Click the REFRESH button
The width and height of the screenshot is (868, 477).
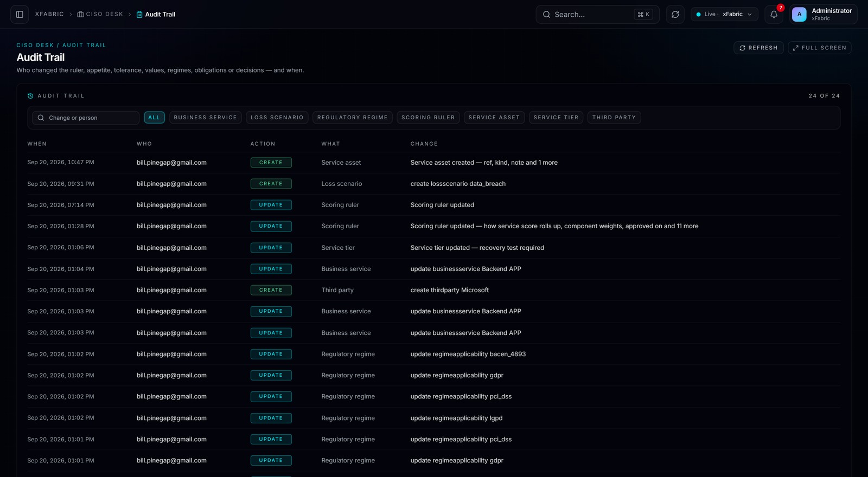point(758,48)
